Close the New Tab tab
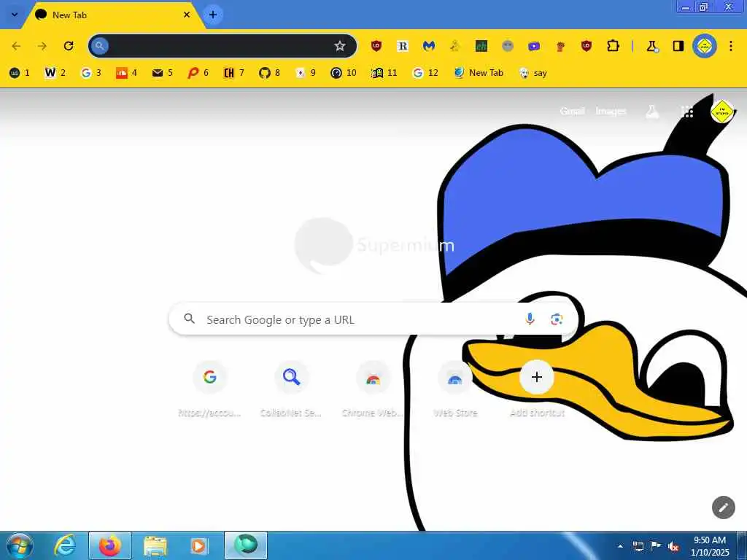The width and height of the screenshot is (747, 560). pos(187,15)
